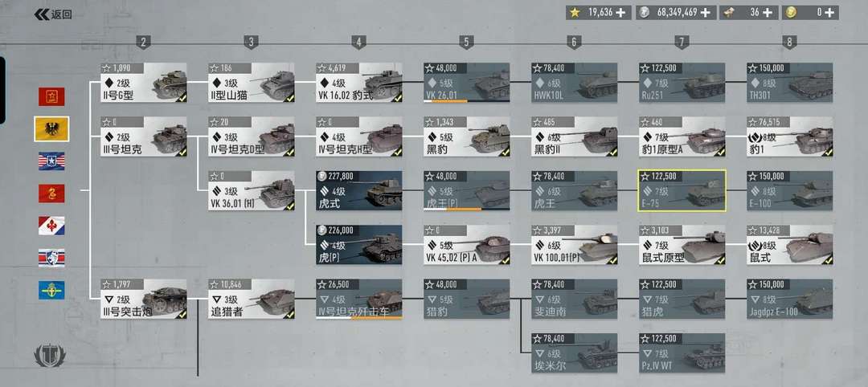Add gold coins with the plus button
This screenshot has height=387, width=868.
(x=830, y=13)
